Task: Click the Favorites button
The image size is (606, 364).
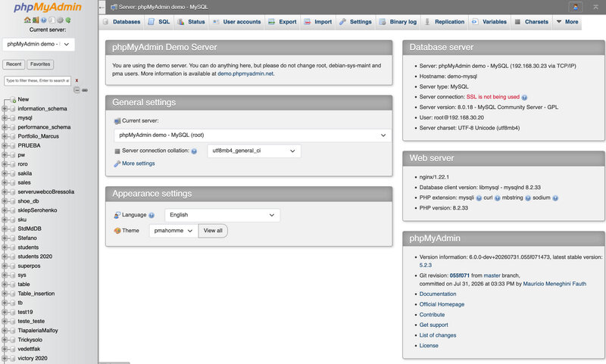Action: coord(40,64)
